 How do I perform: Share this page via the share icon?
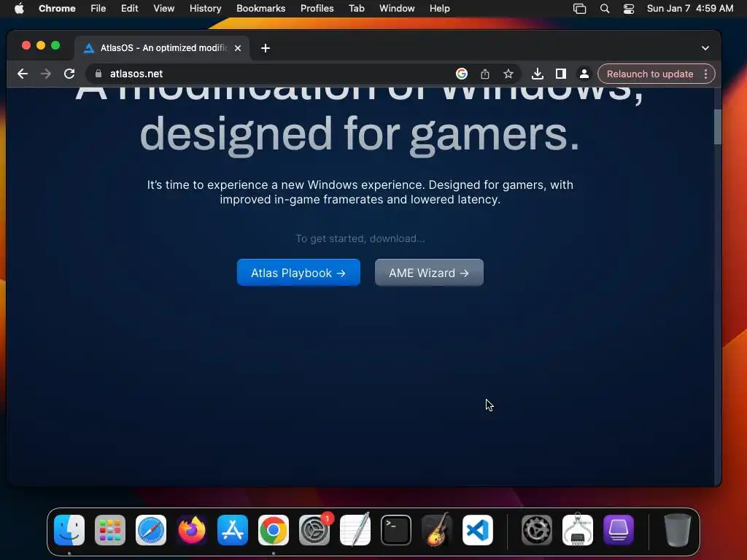(x=485, y=74)
